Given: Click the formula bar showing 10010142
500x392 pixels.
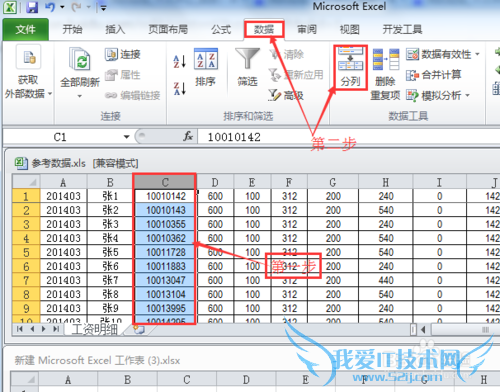Looking at the screenshot, I should [x=348, y=137].
